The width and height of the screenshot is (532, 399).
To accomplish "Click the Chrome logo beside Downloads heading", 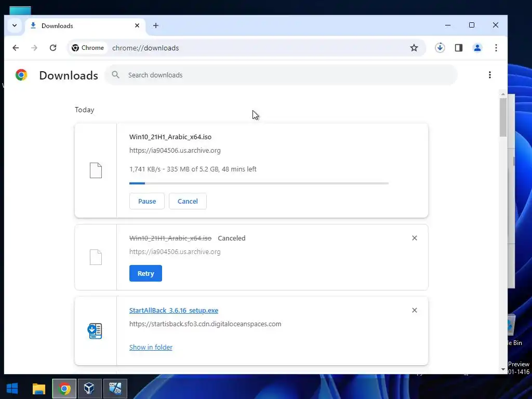I will tap(21, 75).
